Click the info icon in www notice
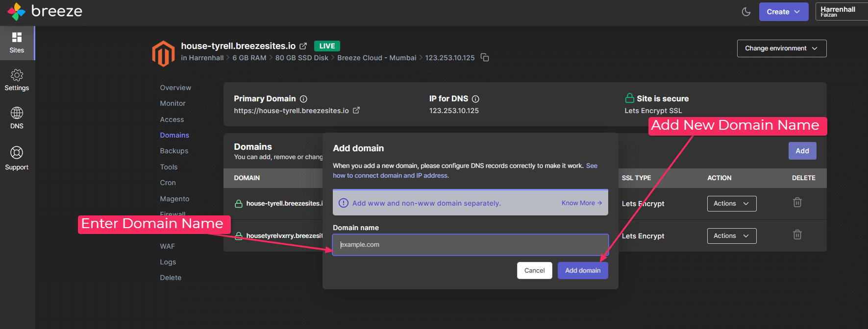 [x=344, y=203]
